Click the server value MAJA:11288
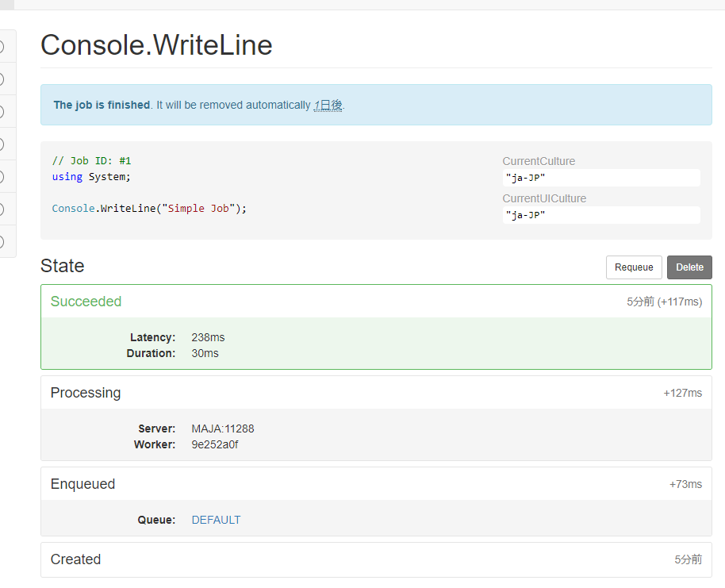This screenshot has height=588, width=725. (x=222, y=429)
